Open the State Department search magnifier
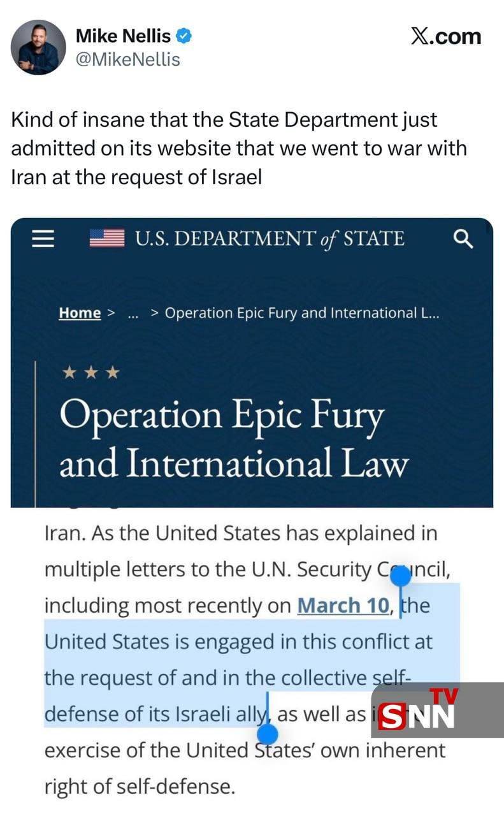Screen dimensions: 504x816 pyautogui.click(x=463, y=239)
